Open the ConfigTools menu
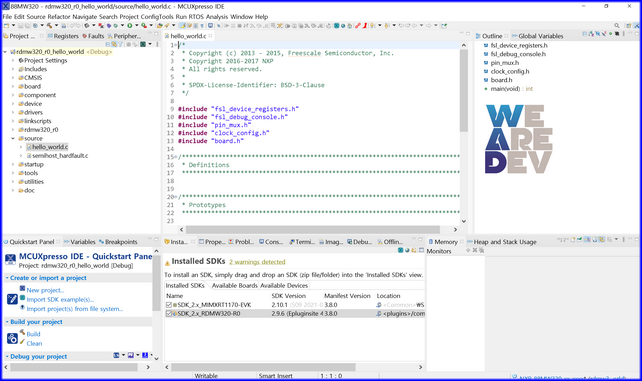642x381 pixels. [x=157, y=17]
